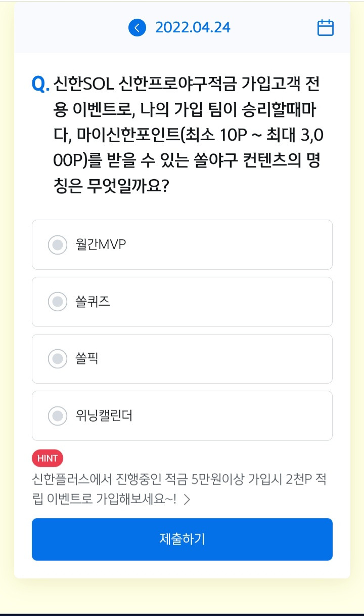The width and height of the screenshot is (364, 616).
Task: Click the red HINT badge
Action: 48,459
